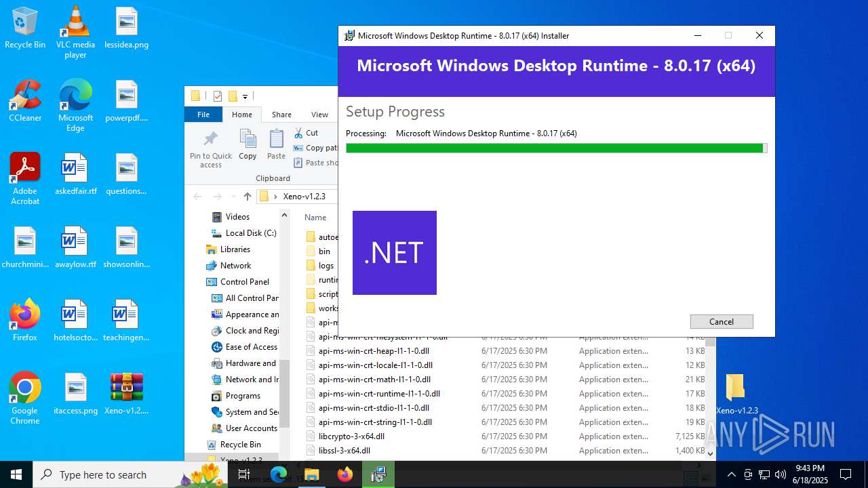Open Network and Internet entry
This screenshot has width=868, height=488.
(x=245, y=380)
